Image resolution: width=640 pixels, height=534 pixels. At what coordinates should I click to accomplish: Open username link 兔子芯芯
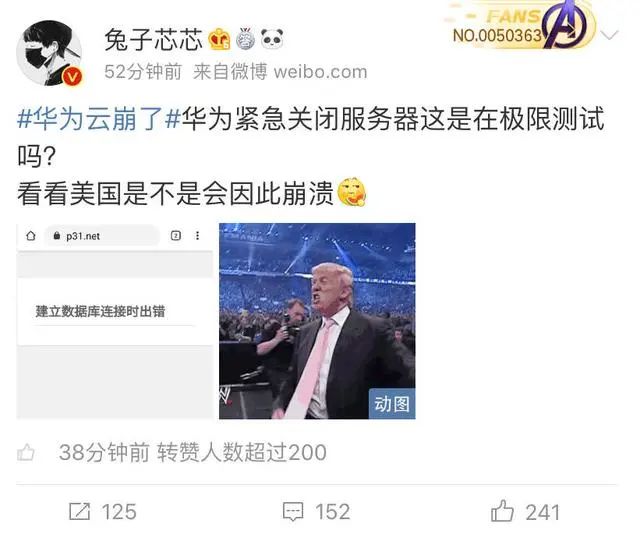coord(153,40)
